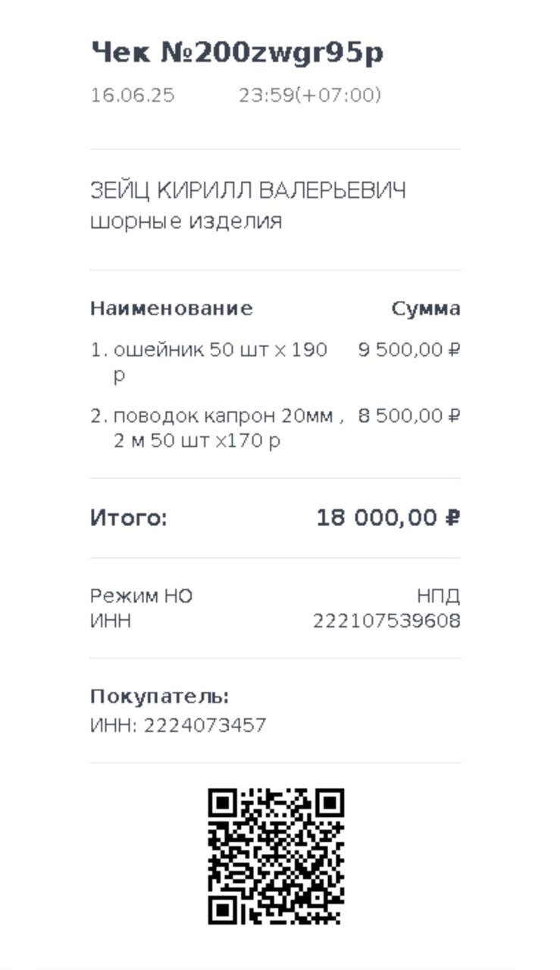Click the QR code image
Image resolution: width=560 pixels, height=970 pixels.
277,856
